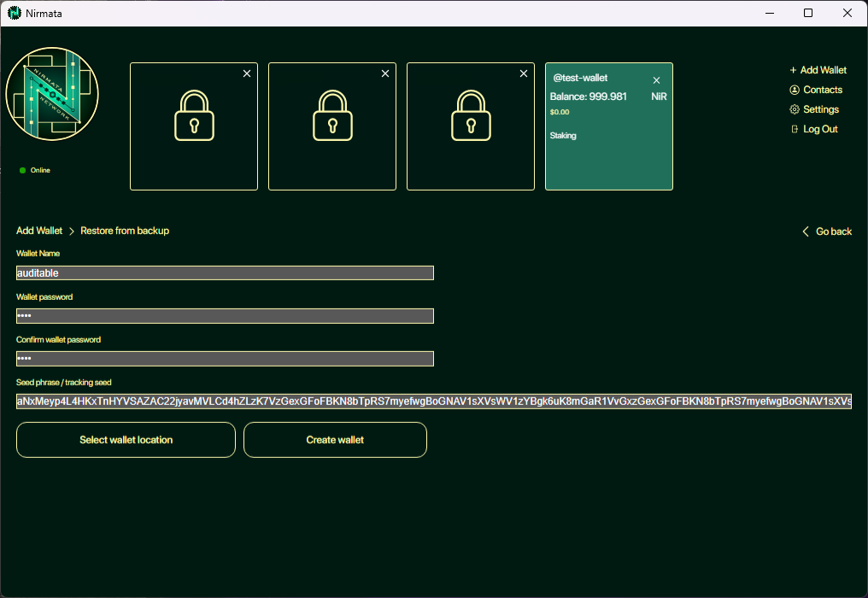The image size is (868, 598).
Task: Click the Nirmata logo emblem
Action: (x=52, y=94)
